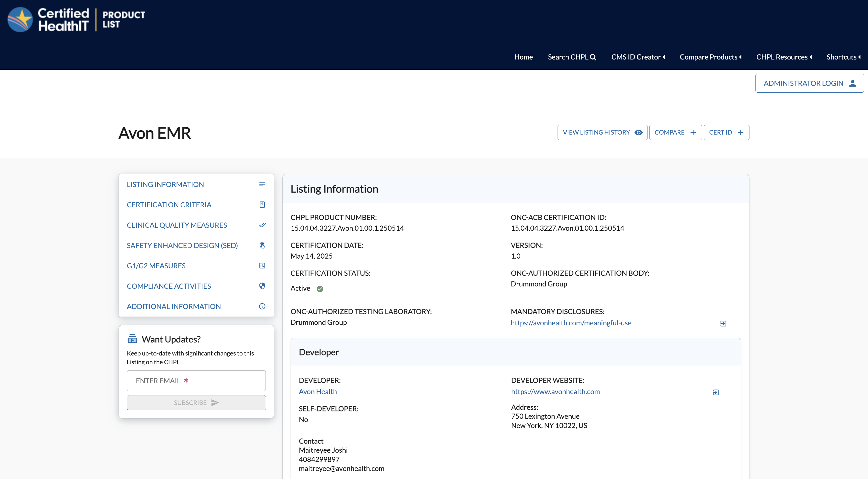Screen dimensions: 868x479
Task: Click the green Active status checkmark
Action: point(320,289)
